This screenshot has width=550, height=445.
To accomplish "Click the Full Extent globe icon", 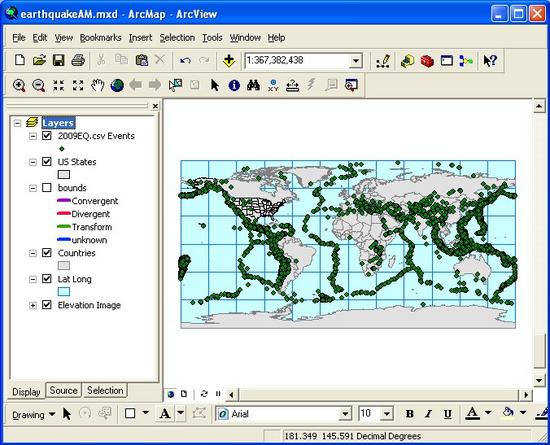I will pos(117,85).
